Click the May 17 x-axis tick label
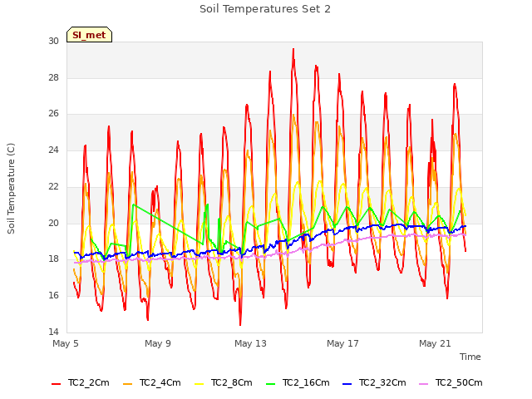The width and height of the screenshot is (532, 399). 342,343
